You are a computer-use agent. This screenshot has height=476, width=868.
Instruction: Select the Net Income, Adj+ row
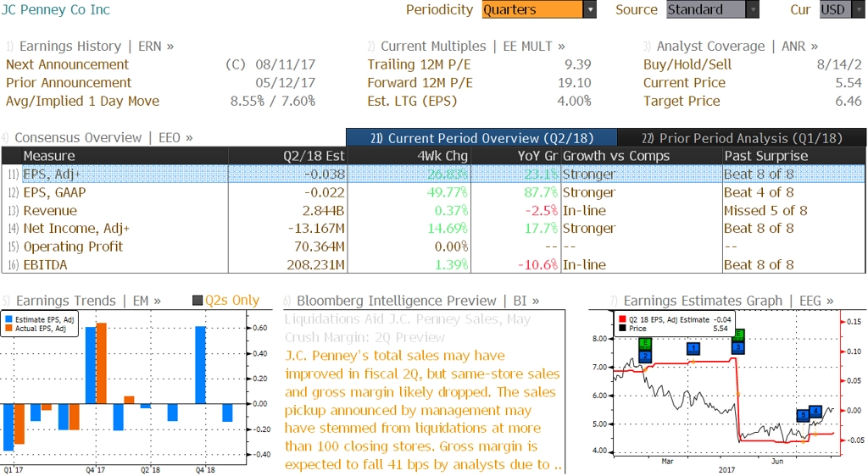(433, 229)
